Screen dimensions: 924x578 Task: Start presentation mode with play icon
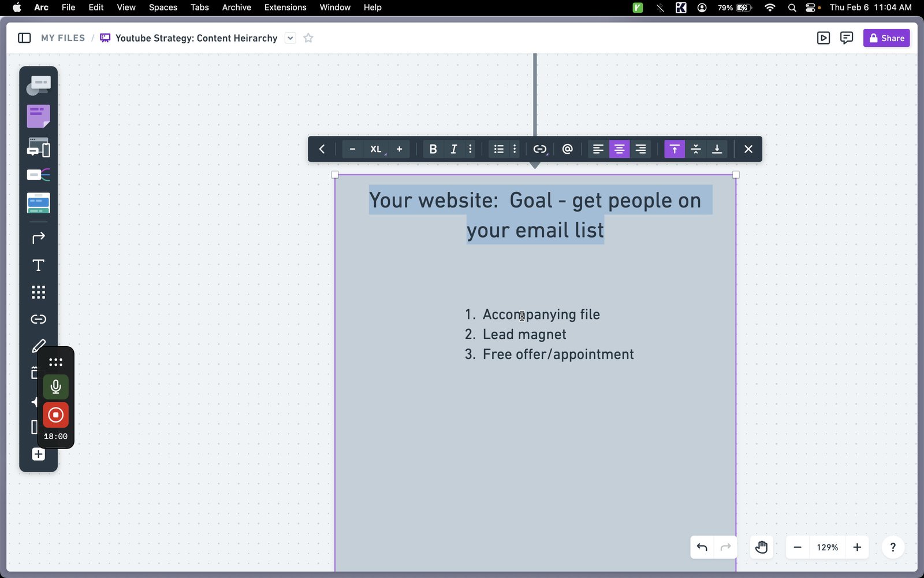[824, 38]
